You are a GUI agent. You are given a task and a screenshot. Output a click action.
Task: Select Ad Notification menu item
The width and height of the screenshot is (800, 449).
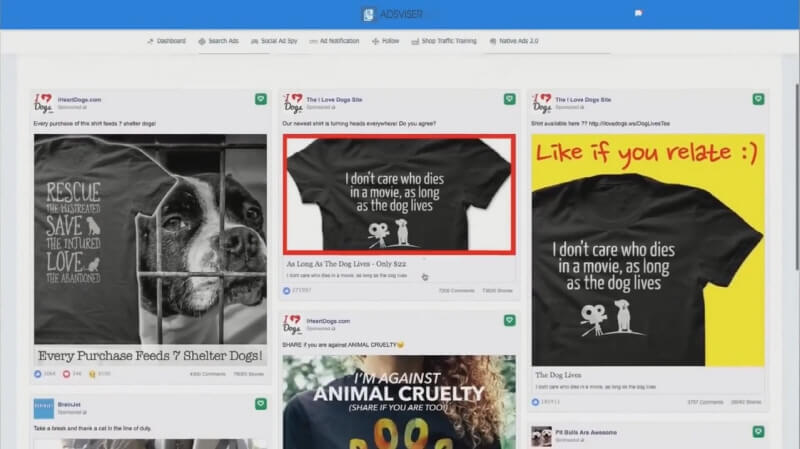coord(334,41)
